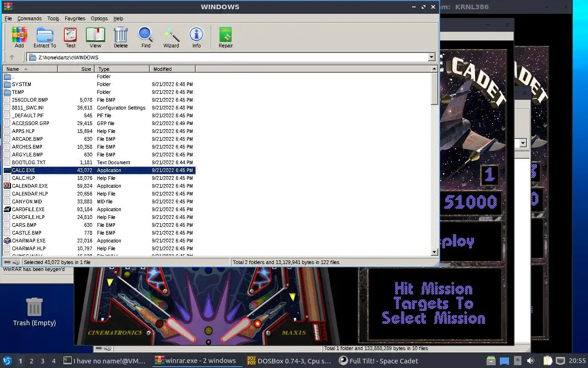The width and height of the screenshot is (588, 368).
Task: Open the Tools menu
Action: (53, 18)
